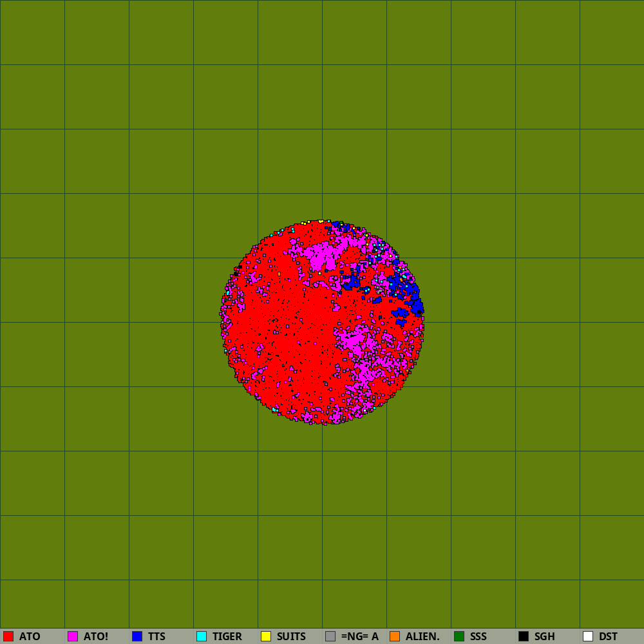Click the orange ALIEN. color swatch
The height and width of the screenshot is (644, 644).
point(395,636)
